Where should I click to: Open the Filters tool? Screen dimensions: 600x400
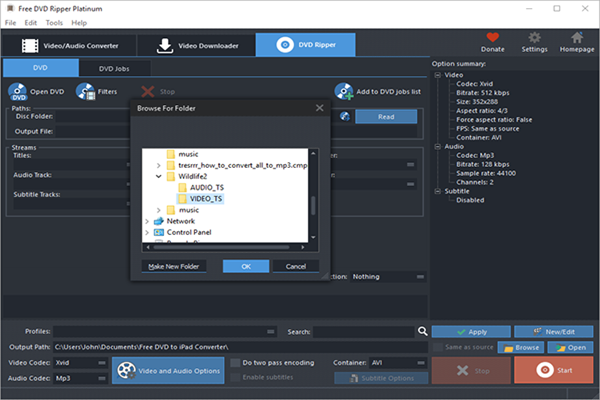[x=84, y=91]
